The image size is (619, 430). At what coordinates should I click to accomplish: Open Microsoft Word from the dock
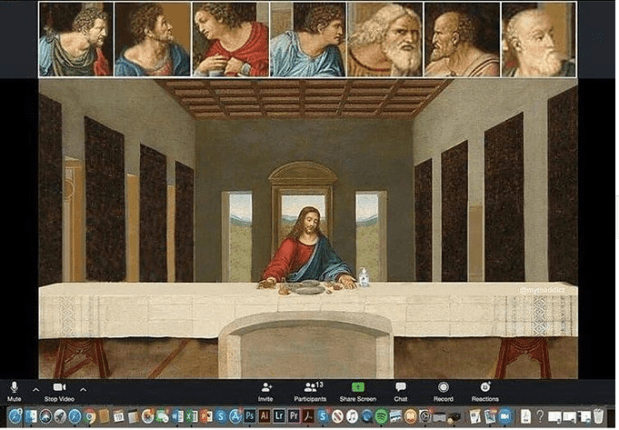(x=176, y=417)
